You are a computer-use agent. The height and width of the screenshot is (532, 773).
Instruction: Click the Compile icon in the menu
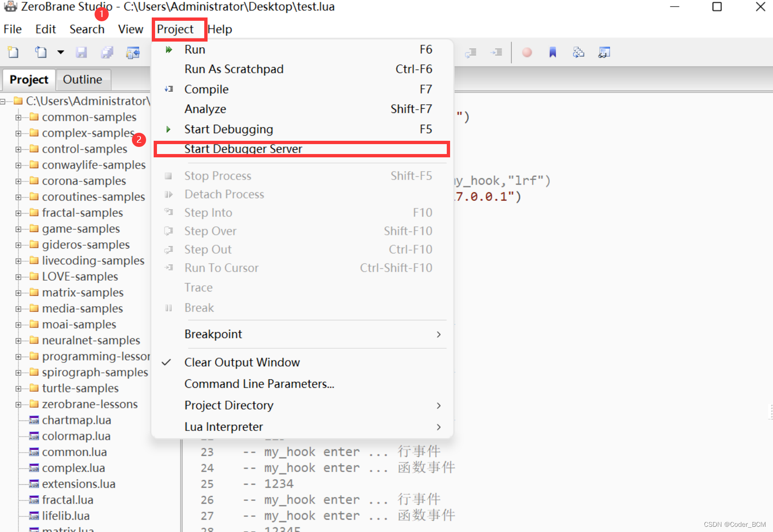169,89
